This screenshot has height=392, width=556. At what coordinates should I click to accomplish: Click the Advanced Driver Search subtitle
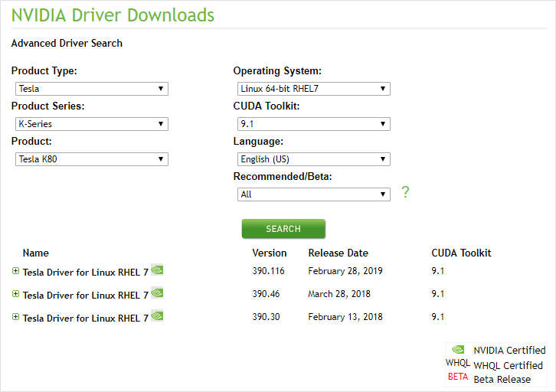click(x=67, y=43)
